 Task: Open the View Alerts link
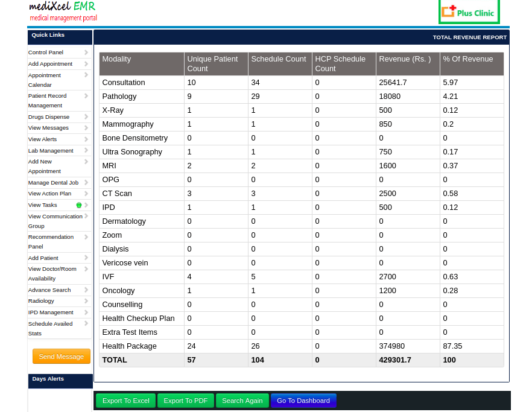tap(42, 139)
